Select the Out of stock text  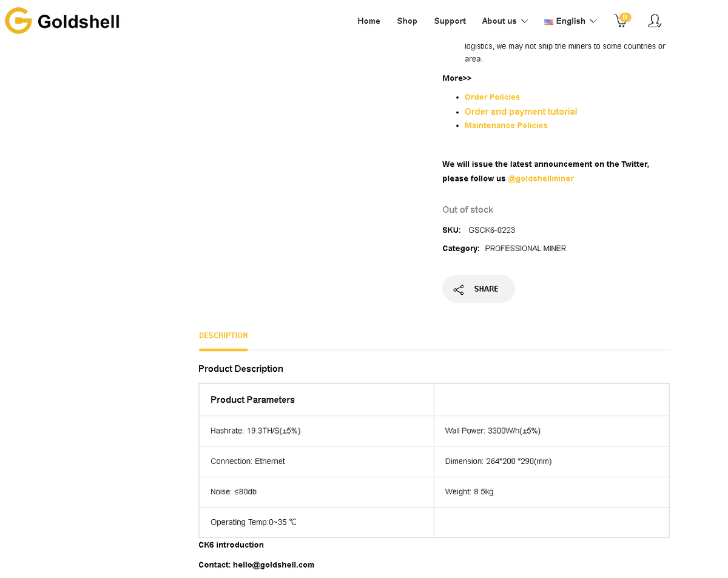click(468, 210)
